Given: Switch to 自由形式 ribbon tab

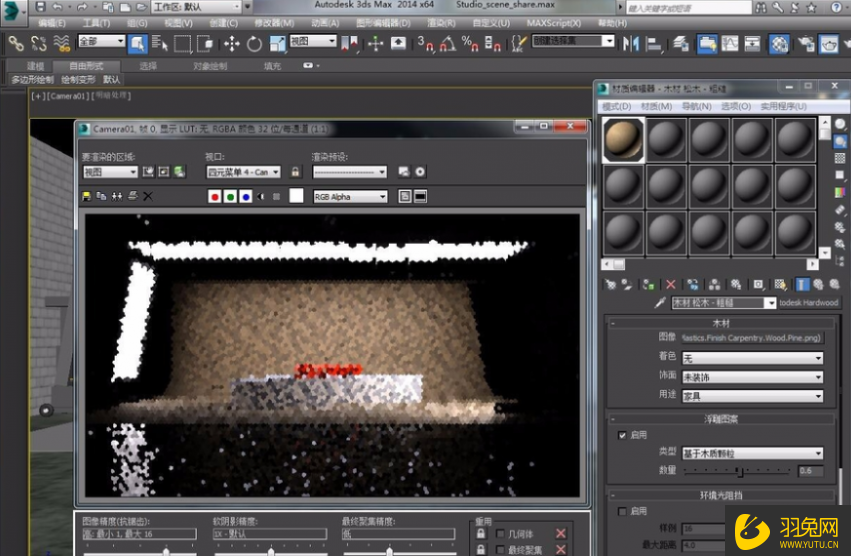Looking at the screenshot, I should [x=86, y=66].
